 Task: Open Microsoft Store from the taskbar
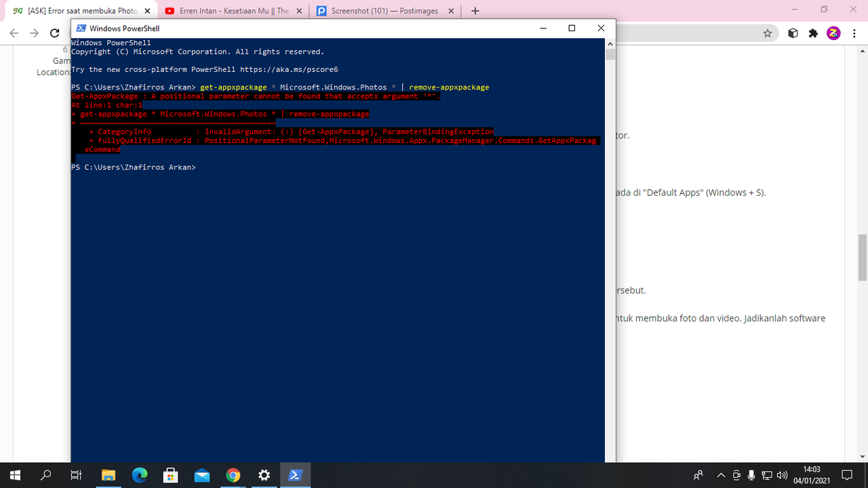(x=171, y=474)
